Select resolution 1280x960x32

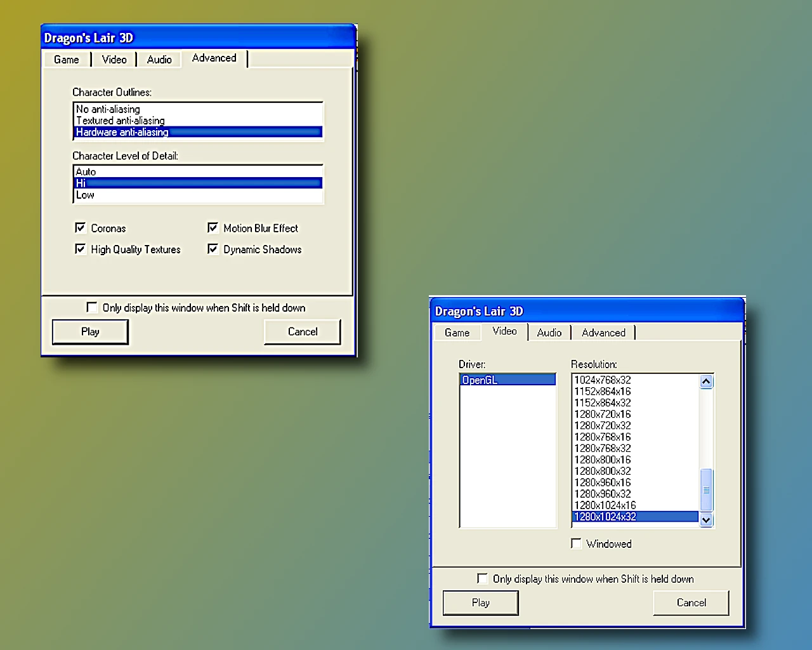click(636, 494)
